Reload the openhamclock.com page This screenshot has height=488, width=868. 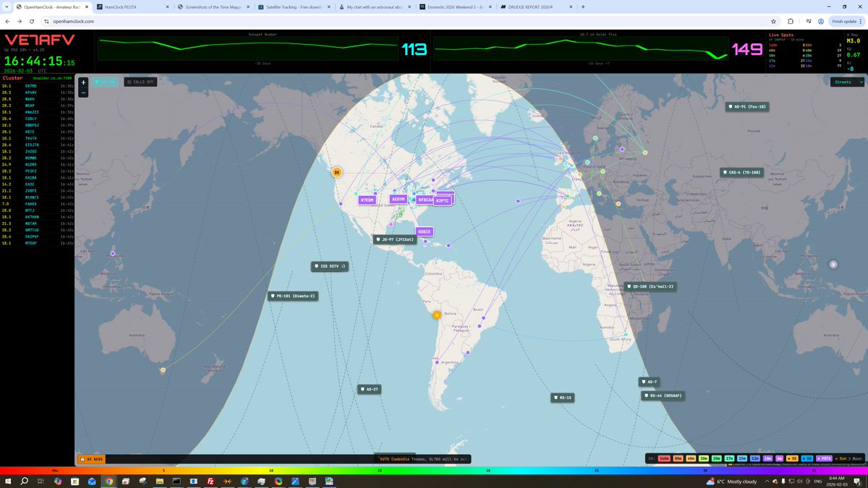click(31, 21)
